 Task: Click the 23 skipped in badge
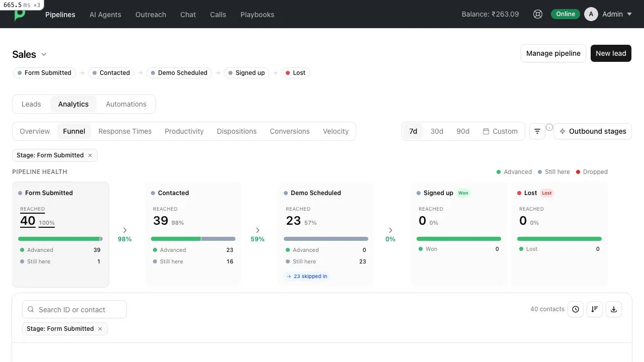pyautogui.click(x=307, y=276)
